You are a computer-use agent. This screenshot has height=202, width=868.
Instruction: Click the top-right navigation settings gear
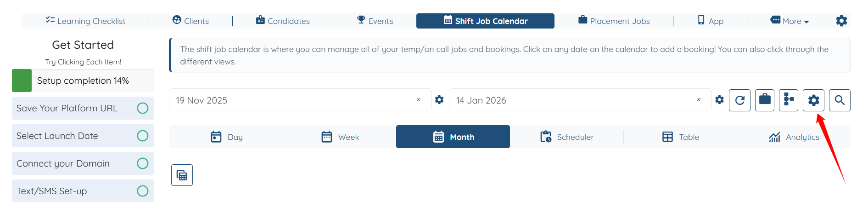[841, 21]
